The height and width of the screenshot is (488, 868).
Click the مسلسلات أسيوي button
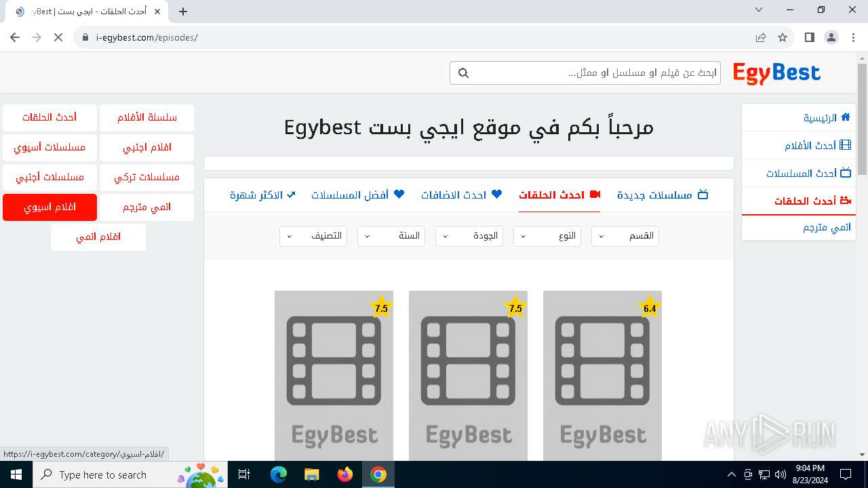(50, 148)
